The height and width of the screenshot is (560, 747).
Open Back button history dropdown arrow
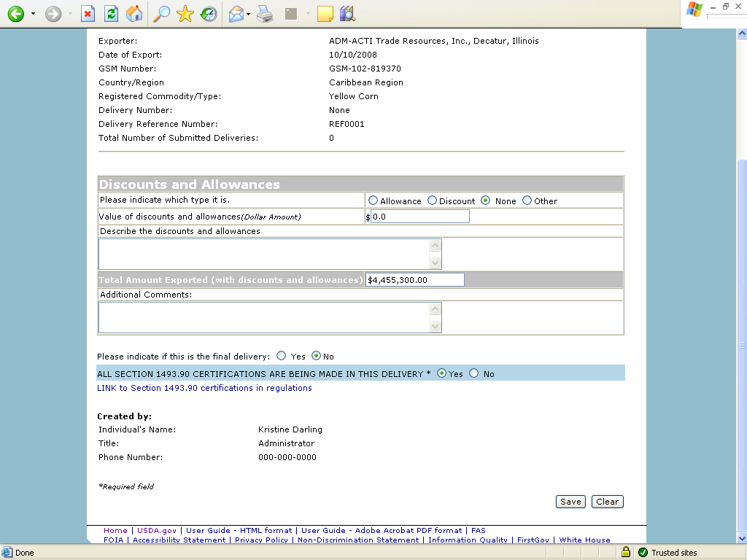click(x=33, y=14)
